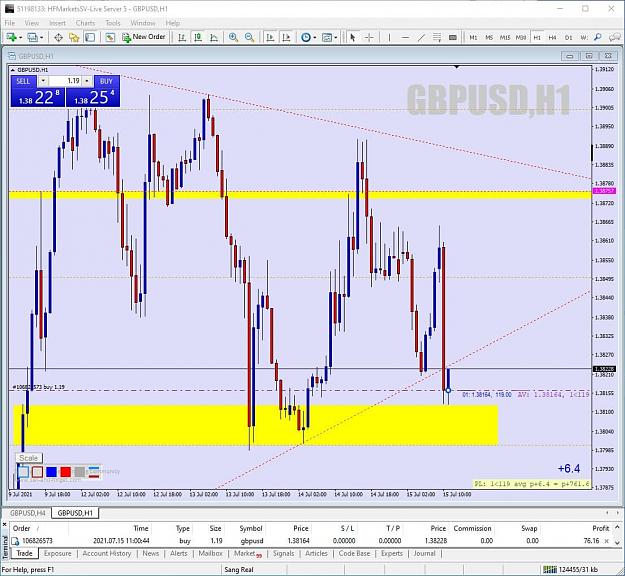
Task: Zoom in on the chart
Action: (x=234, y=37)
